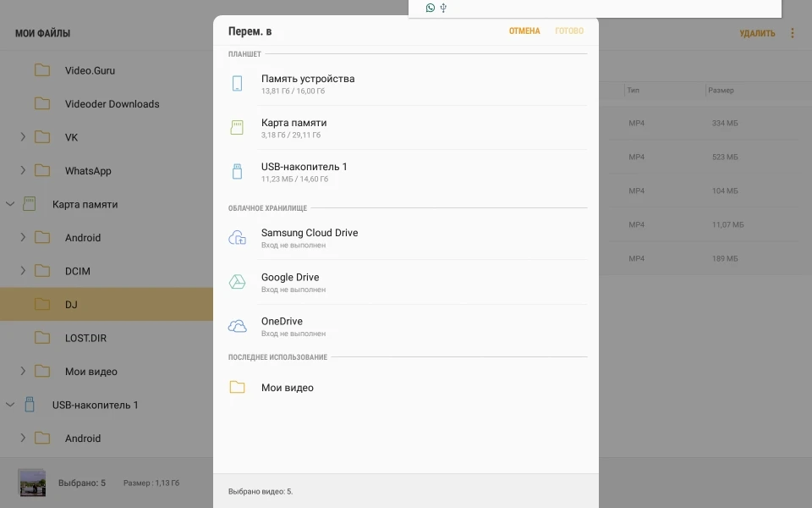Click the USB-накопитель 1 icon in dialog
Screen dimensions: 812x508
(x=237, y=172)
